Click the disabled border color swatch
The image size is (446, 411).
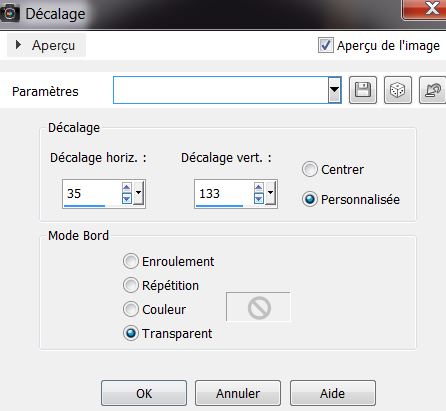point(258,307)
